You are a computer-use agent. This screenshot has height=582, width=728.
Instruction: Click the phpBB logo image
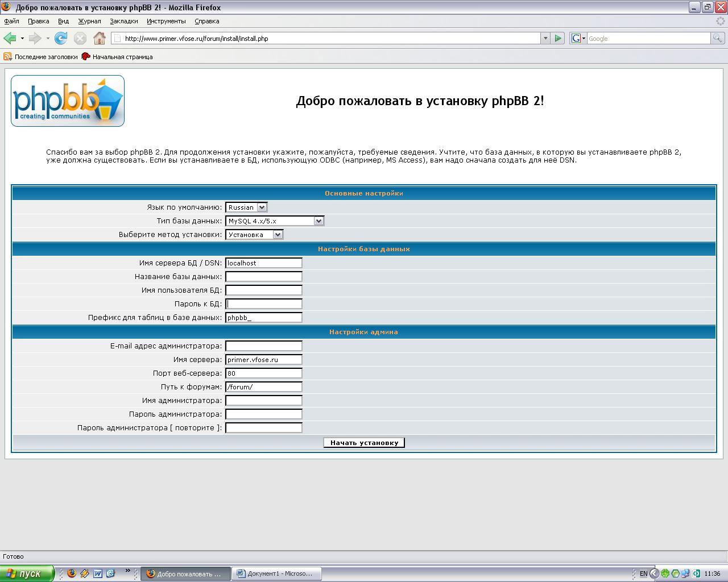pos(68,101)
